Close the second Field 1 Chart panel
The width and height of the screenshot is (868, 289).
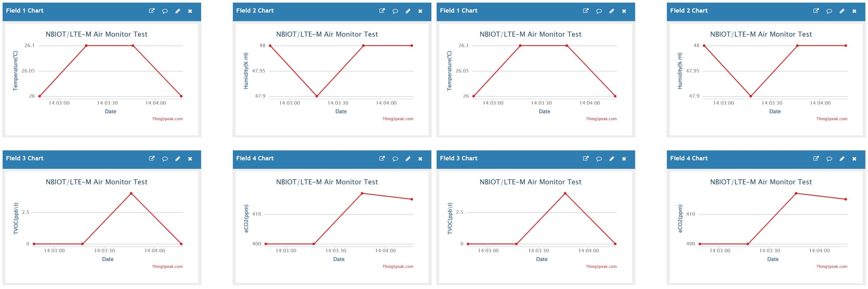click(x=624, y=11)
